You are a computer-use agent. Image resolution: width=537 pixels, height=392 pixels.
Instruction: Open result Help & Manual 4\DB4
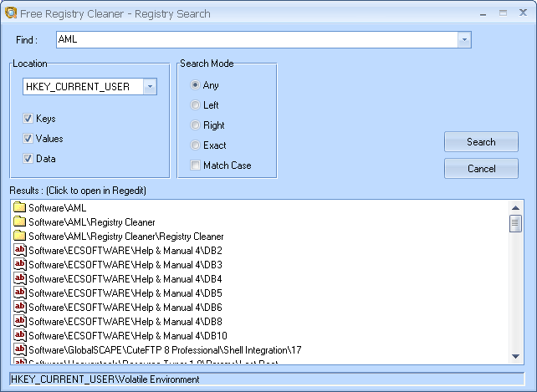pos(125,279)
